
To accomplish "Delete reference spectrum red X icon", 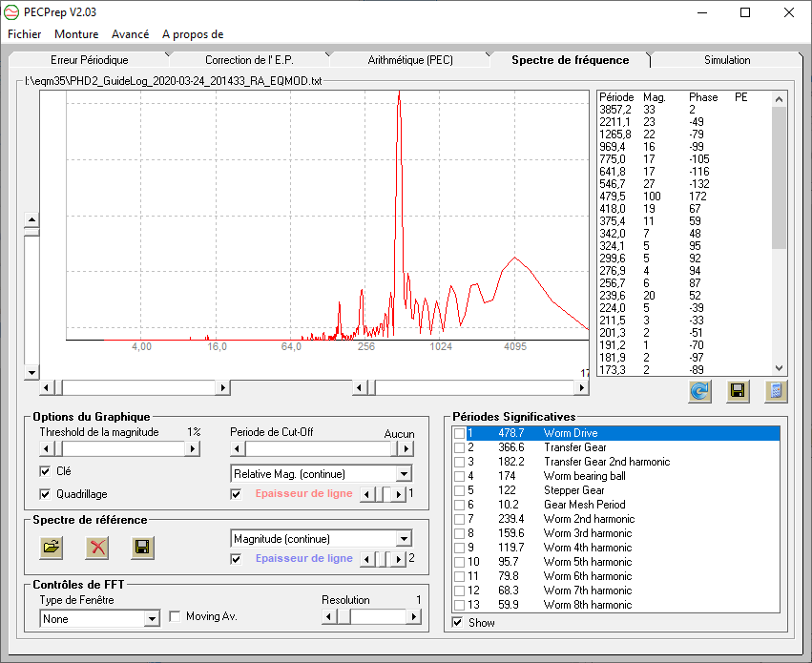I will tap(96, 547).
